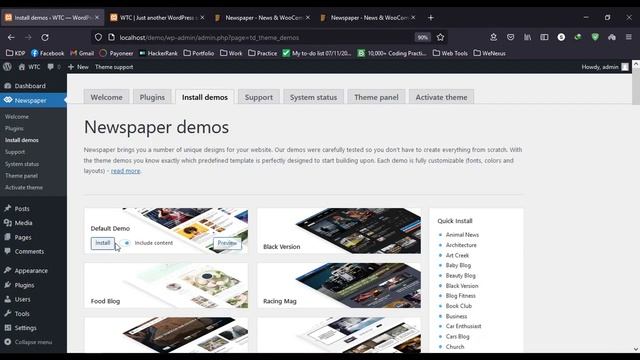
Task: Quick install Animal News demo
Action: pyautogui.click(x=462, y=235)
